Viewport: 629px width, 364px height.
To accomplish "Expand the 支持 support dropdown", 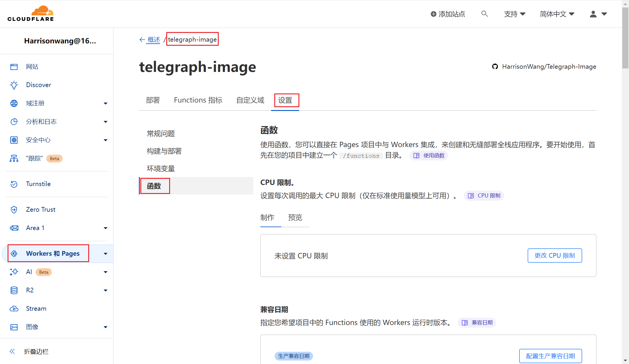I will pos(515,14).
